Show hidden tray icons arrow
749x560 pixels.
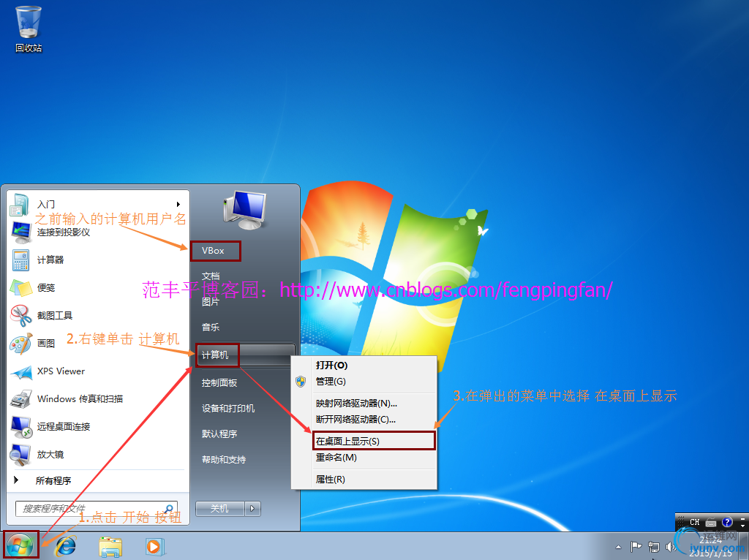(619, 547)
